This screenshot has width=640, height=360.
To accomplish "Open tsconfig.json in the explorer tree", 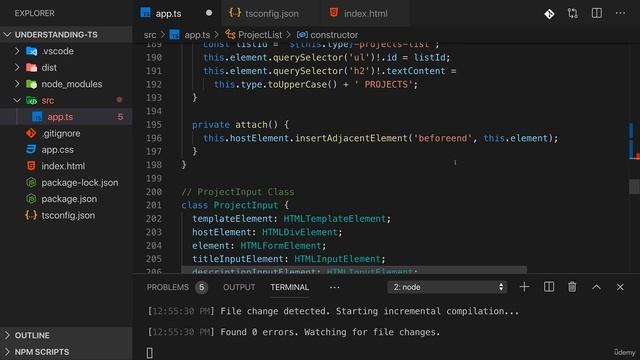I will click(x=68, y=215).
